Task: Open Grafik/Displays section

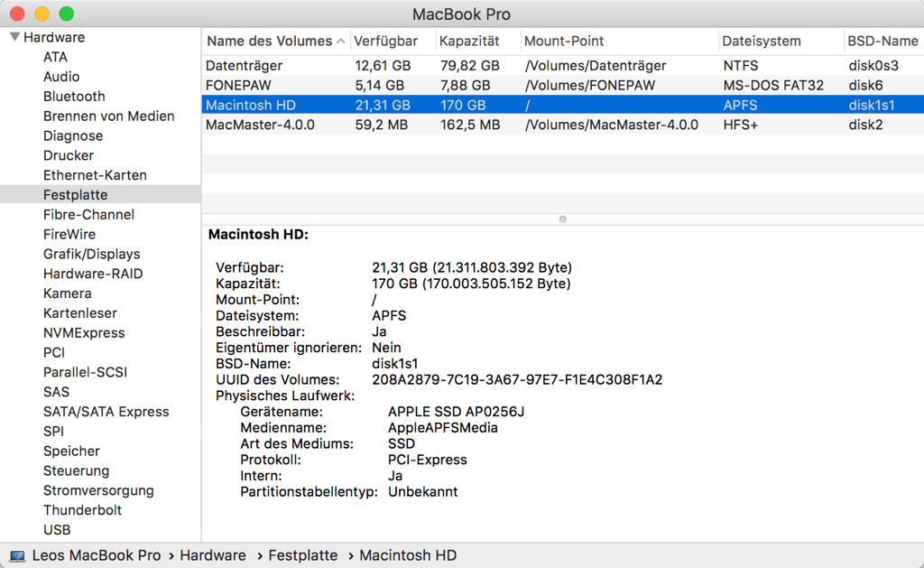Action: [91, 255]
